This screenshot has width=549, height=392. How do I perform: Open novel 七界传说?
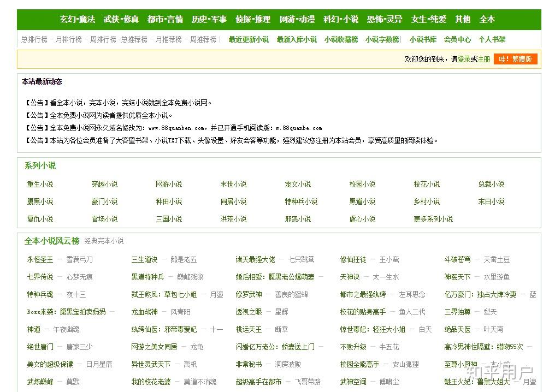[x=40, y=277]
